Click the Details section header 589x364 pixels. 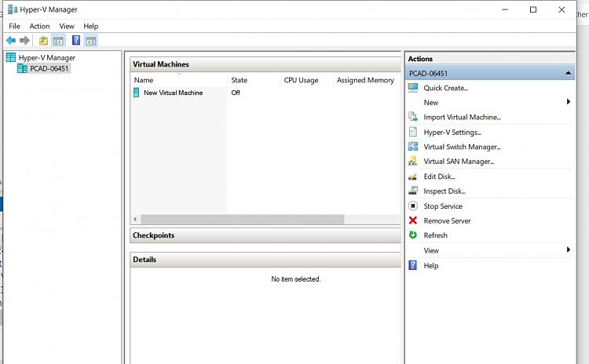click(265, 260)
